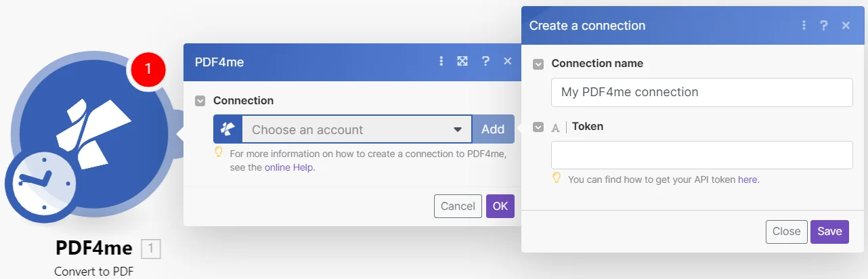Click the 'Connection' section label
This screenshot has width=868, height=279.
point(244,101)
